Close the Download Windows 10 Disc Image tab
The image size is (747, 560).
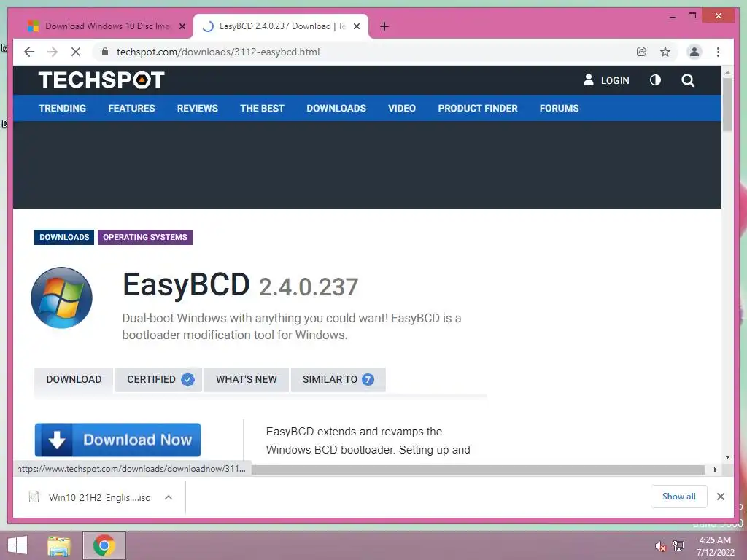[182, 26]
